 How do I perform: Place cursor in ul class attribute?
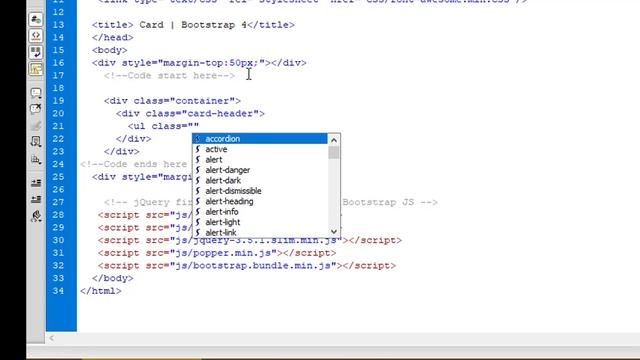[193, 126]
